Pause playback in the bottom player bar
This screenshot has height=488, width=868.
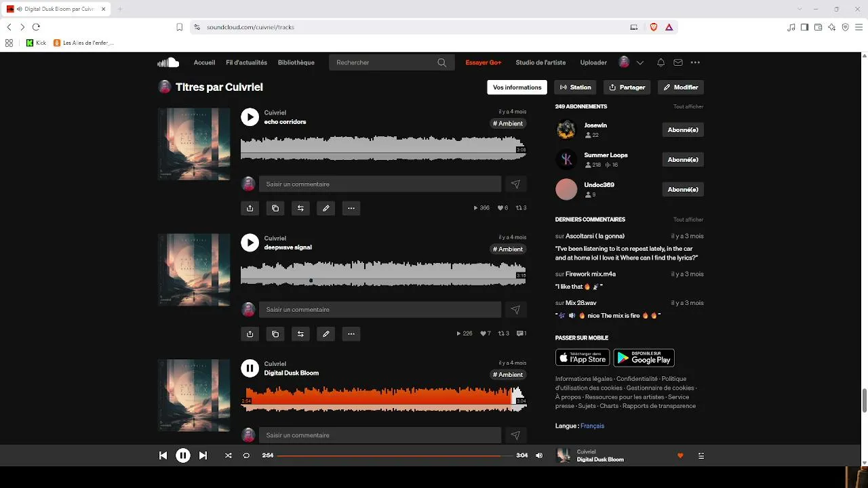click(183, 455)
